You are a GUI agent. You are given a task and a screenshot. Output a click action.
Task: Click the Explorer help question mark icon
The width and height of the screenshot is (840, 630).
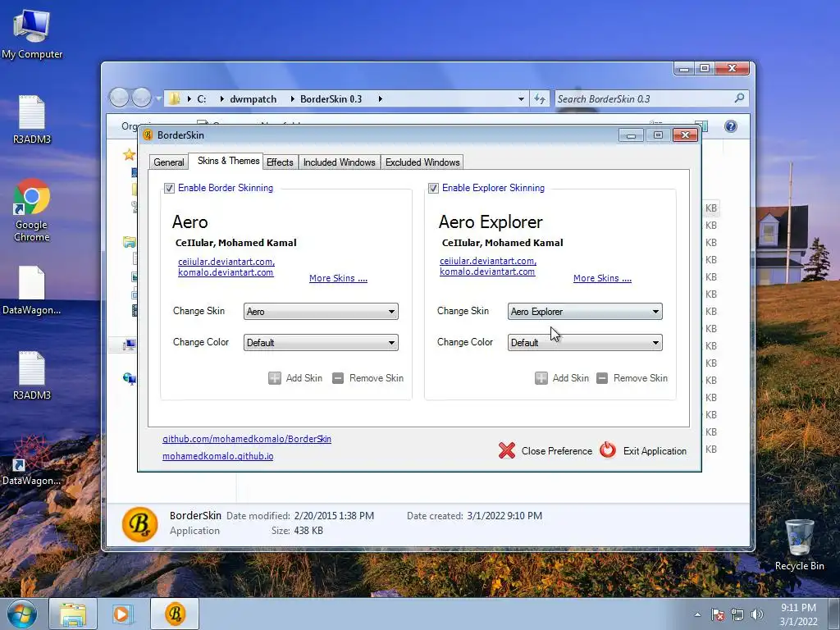(731, 126)
